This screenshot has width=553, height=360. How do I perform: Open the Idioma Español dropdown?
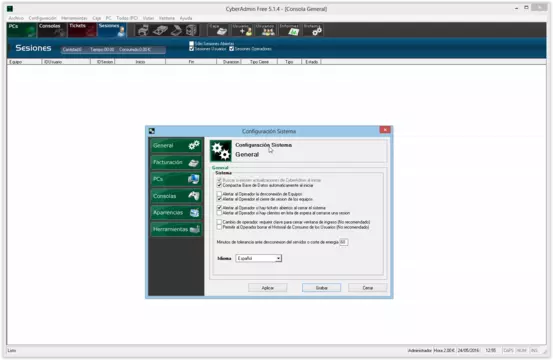click(259, 258)
